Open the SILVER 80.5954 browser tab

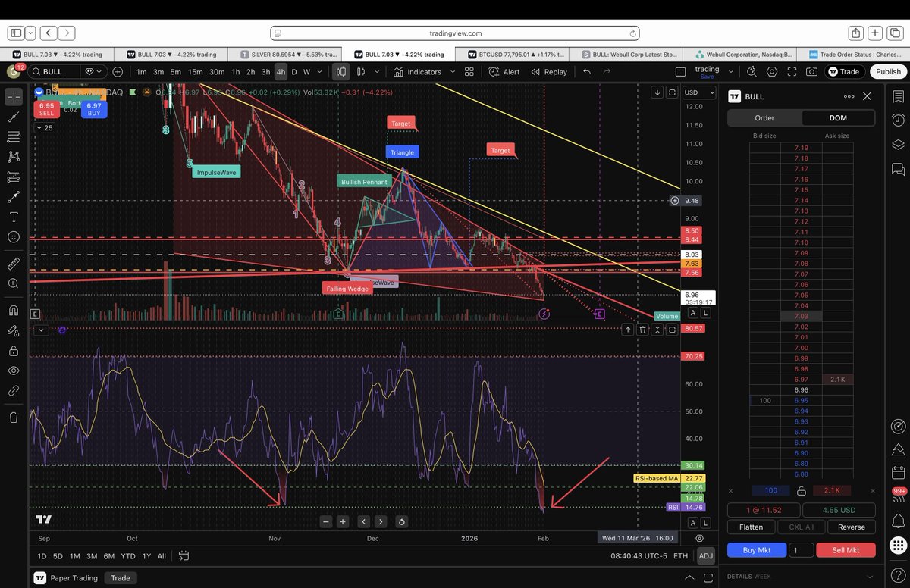285,55
